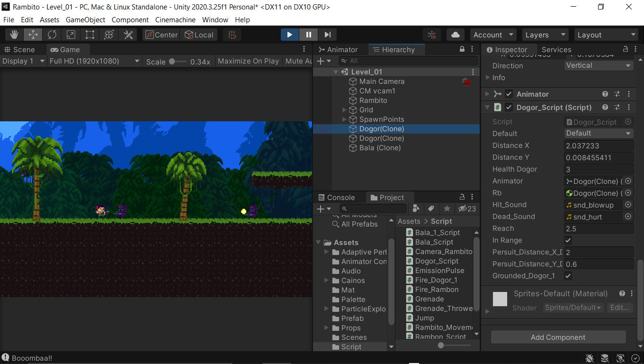
Task: Click Add Component button
Action: (558, 337)
